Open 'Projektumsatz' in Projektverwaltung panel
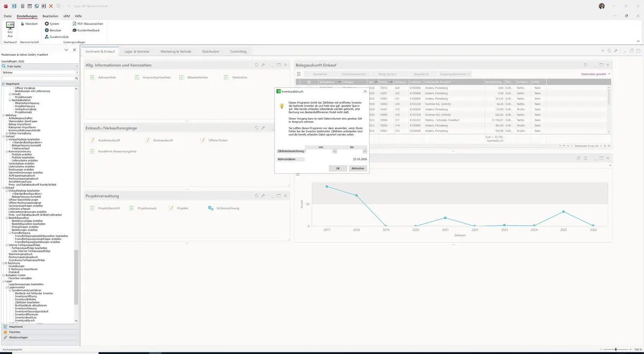 point(143,208)
